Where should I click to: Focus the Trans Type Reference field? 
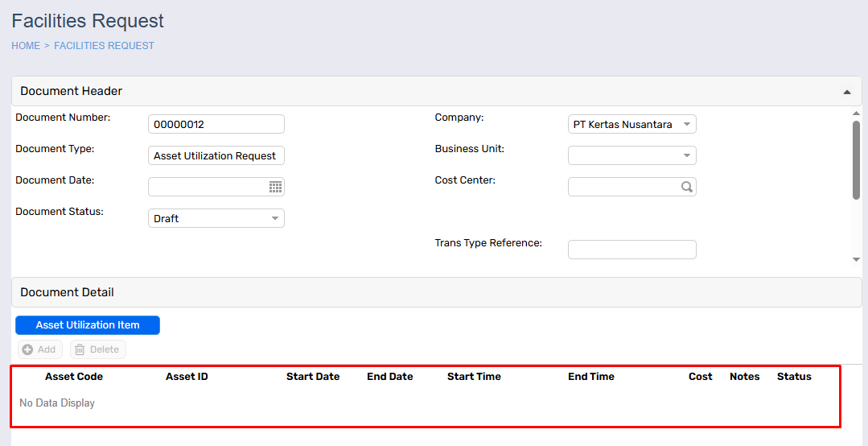(x=631, y=250)
